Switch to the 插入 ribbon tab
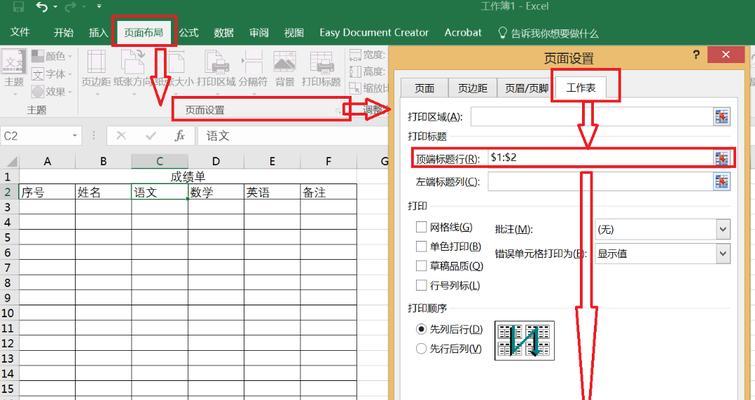Screen dimensions: 755x400 pyautogui.click(x=98, y=33)
